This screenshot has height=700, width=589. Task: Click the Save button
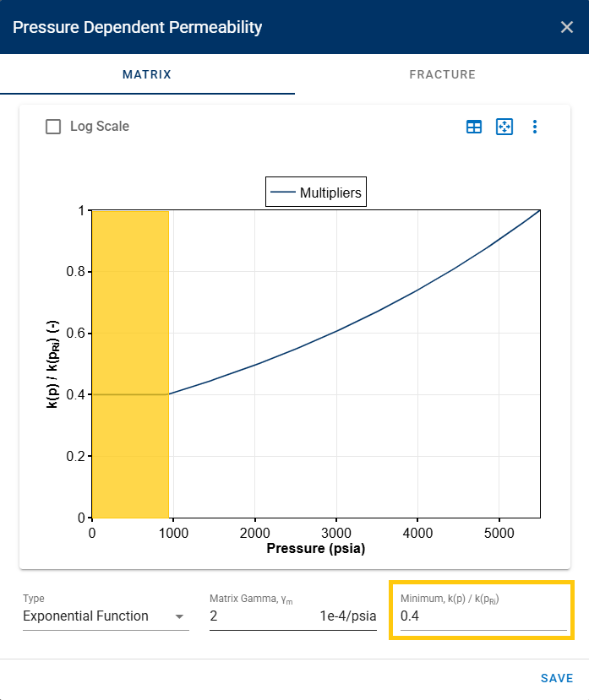coord(557,677)
